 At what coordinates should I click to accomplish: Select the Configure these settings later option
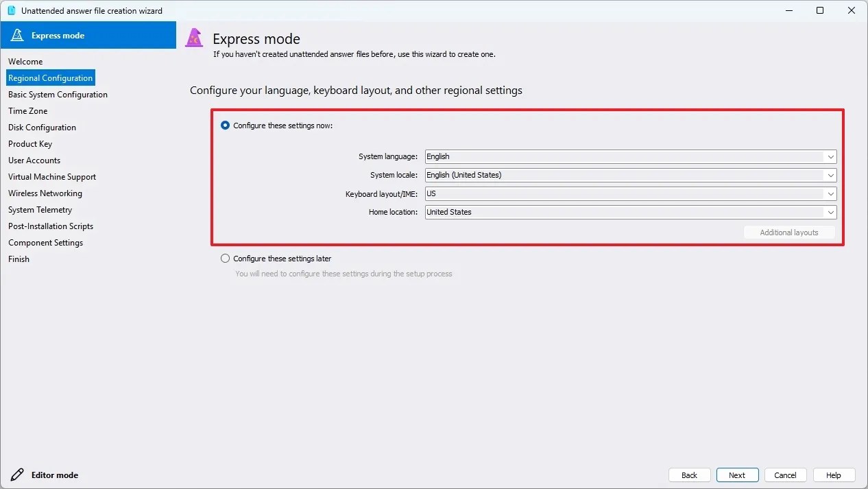[225, 259]
